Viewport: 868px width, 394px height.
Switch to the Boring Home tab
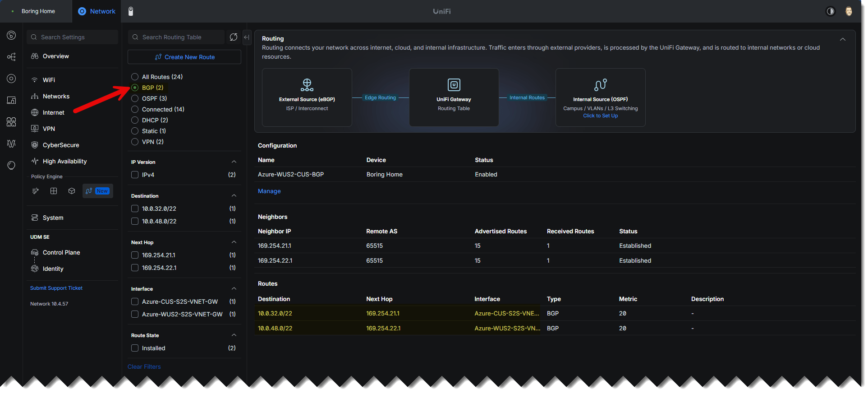pyautogui.click(x=36, y=11)
